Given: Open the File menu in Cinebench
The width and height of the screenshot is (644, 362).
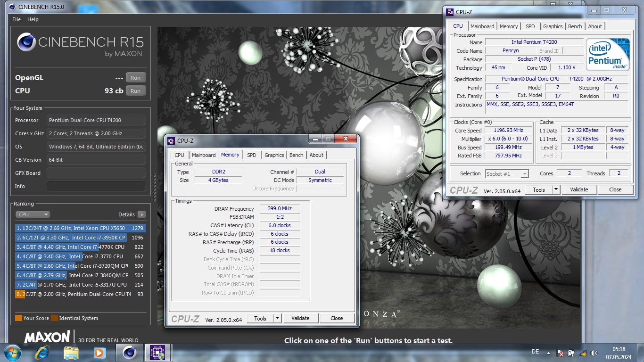Looking at the screenshot, I should (17, 19).
